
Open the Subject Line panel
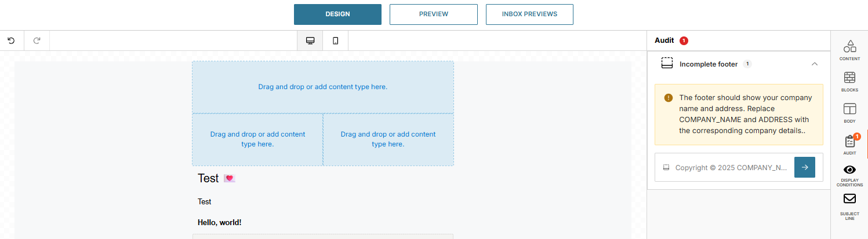click(x=849, y=207)
